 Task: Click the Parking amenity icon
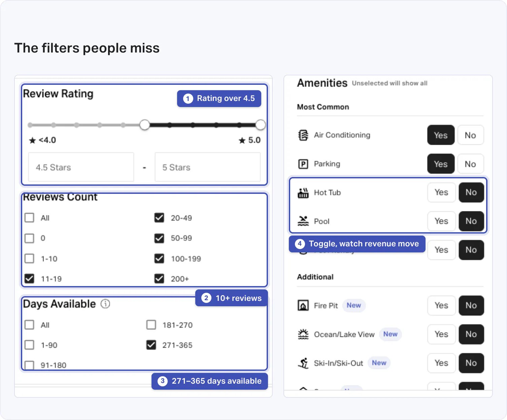point(303,164)
